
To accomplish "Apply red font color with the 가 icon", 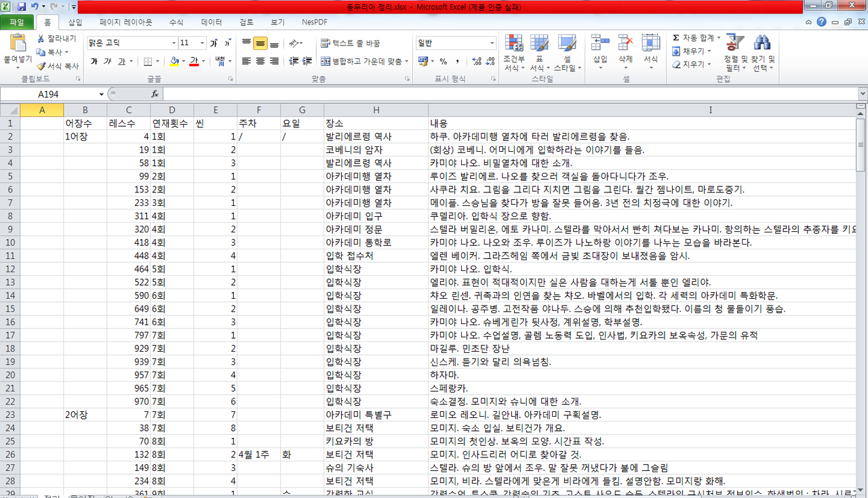I will pyautogui.click(x=194, y=61).
